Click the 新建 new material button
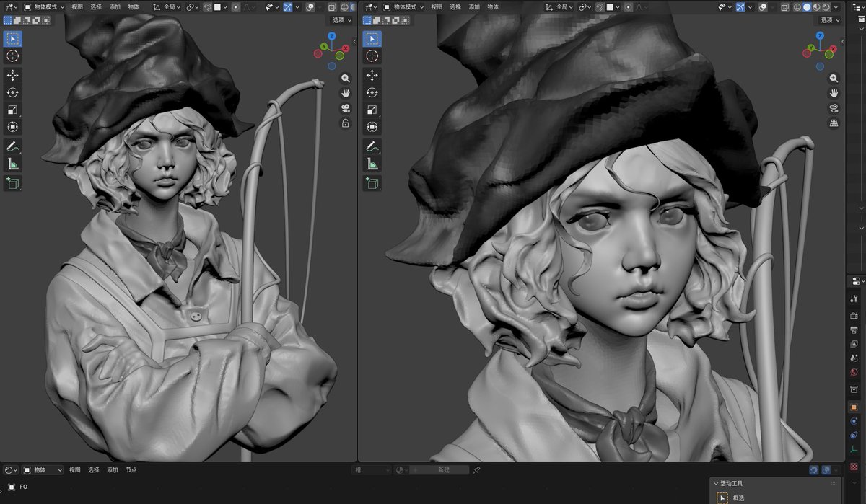866x504 pixels. [x=439, y=469]
